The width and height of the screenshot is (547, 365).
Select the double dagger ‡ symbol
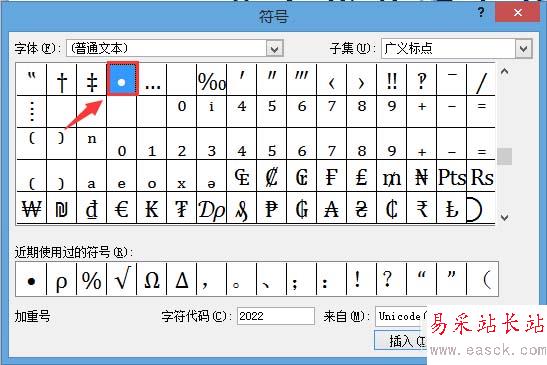click(92, 80)
